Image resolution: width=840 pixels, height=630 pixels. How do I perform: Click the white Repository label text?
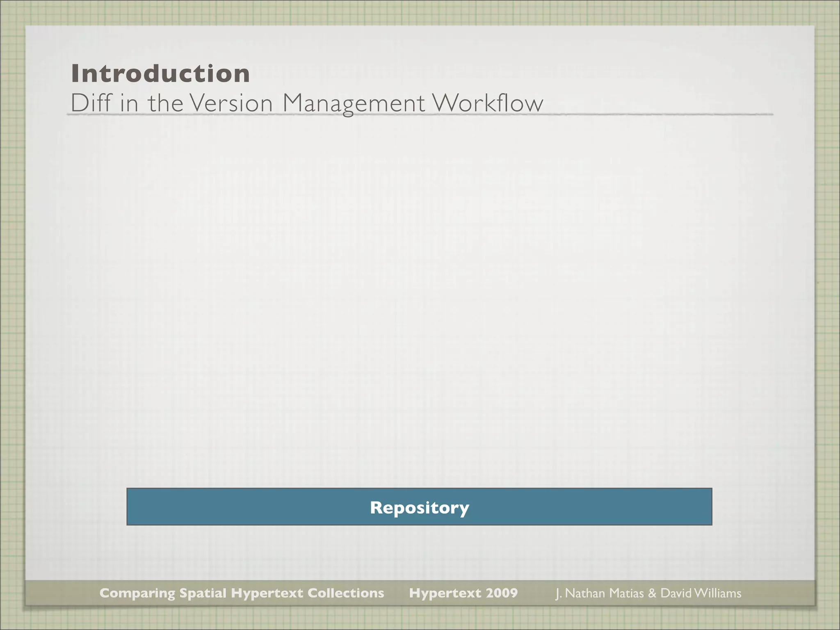point(419,508)
